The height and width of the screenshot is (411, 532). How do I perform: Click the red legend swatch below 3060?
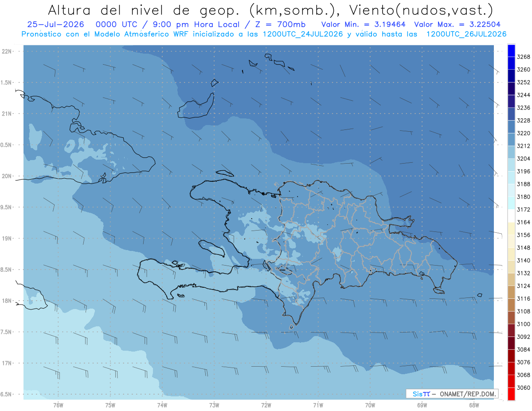[x=511, y=394]
